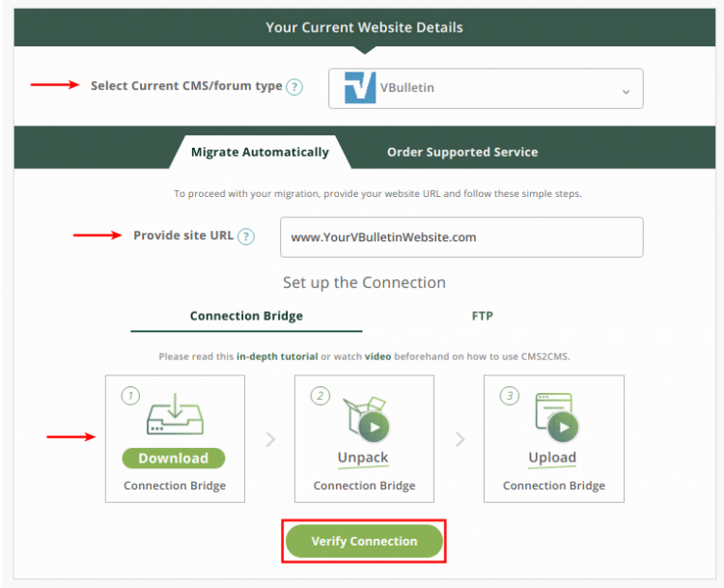Click the "Your Current Website Details" header
The height and width of the screenshot is (588, 724).
point(364,27)
